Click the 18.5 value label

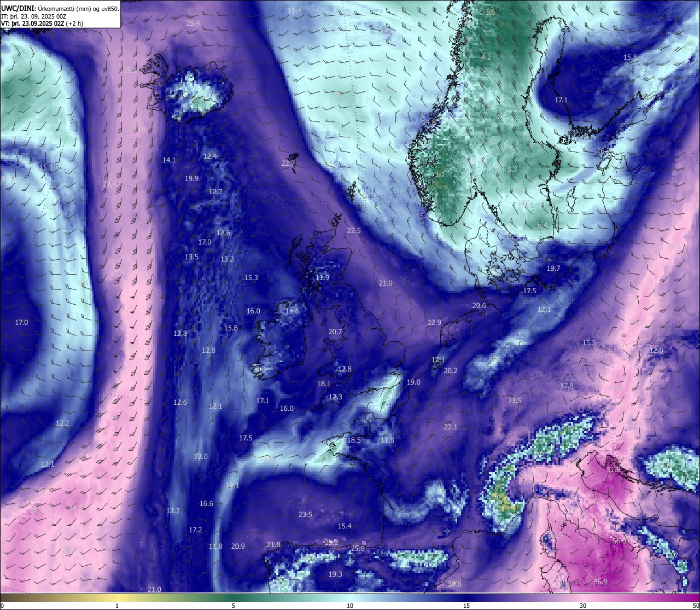[354, 440]
